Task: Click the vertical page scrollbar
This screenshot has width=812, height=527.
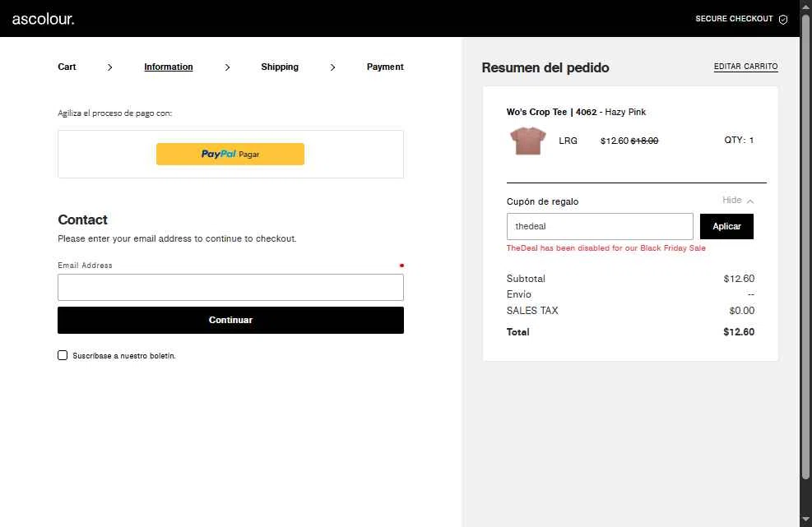Action: click(805, 247)
